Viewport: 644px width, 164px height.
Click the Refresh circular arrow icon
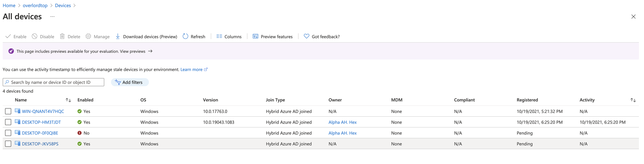pyautogui.click(x=185, y=36)
